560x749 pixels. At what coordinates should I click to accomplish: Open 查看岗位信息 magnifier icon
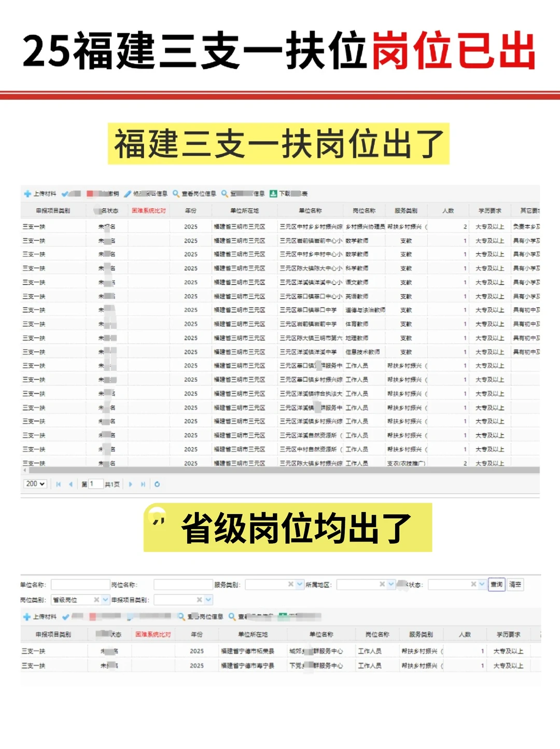coord(176,193)
